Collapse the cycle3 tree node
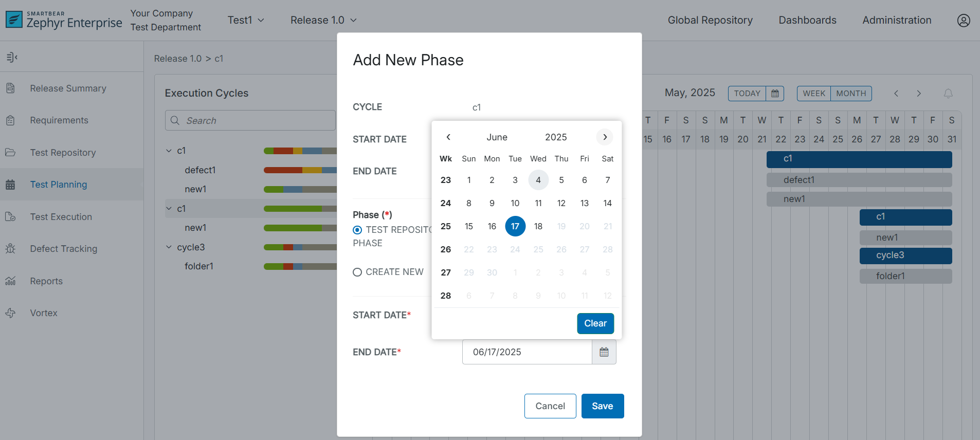The height and width of the screenshot is (440, 980). coord(169,247)
